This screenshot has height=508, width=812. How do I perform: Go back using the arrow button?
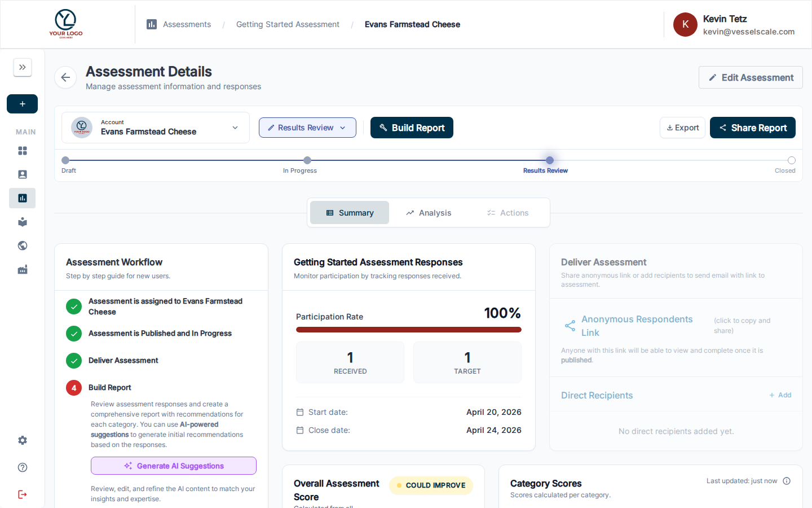[65, 77]
